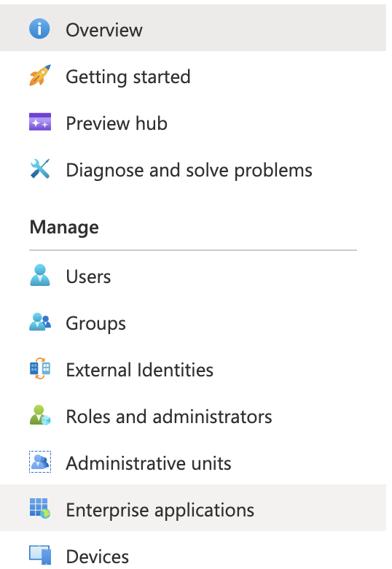This screenshot has height=569, width=392.
Task: Click the Manage section header
Action: coord(64,228)
